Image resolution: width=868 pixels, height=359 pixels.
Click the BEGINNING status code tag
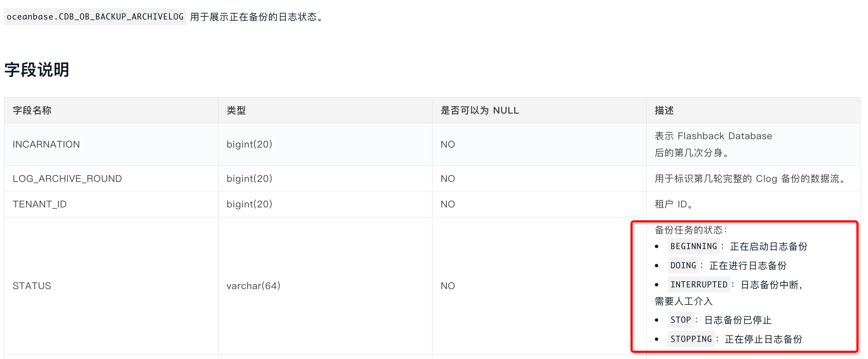click(x=693, y=246)
